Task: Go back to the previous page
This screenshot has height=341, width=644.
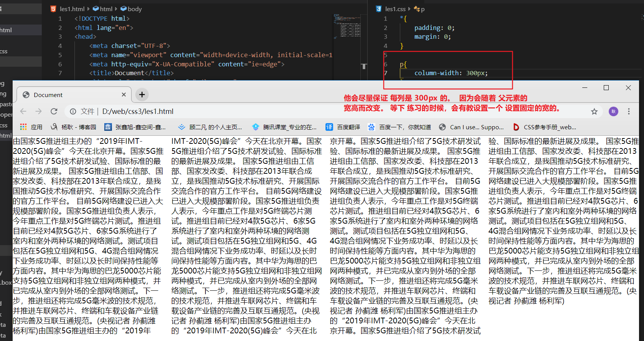Action: 23,111
